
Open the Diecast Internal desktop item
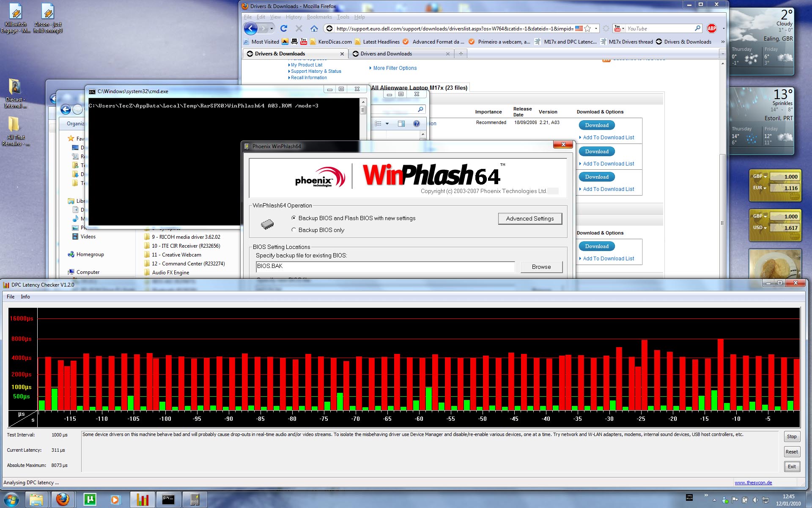click(15, 94)
